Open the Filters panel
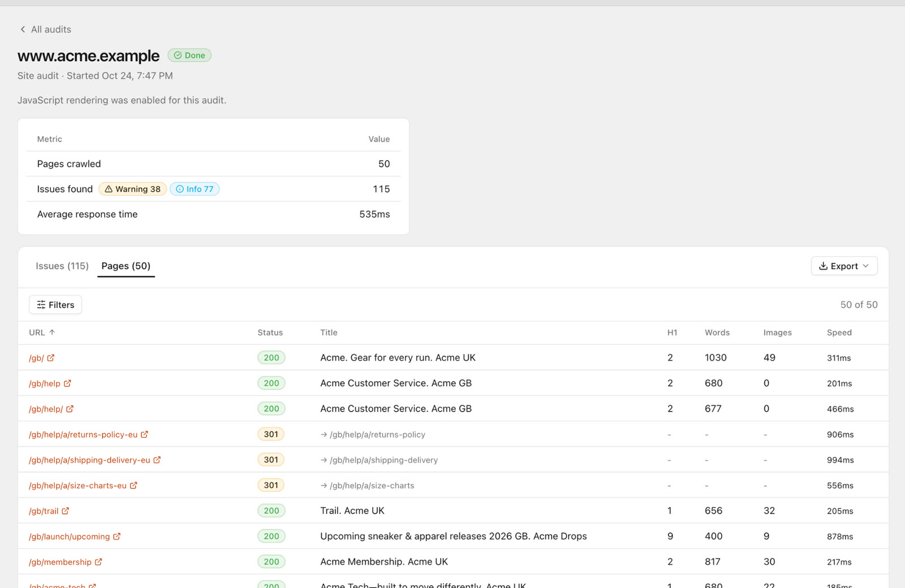This screenshot has width=905, height=588. tap(55, 305)
